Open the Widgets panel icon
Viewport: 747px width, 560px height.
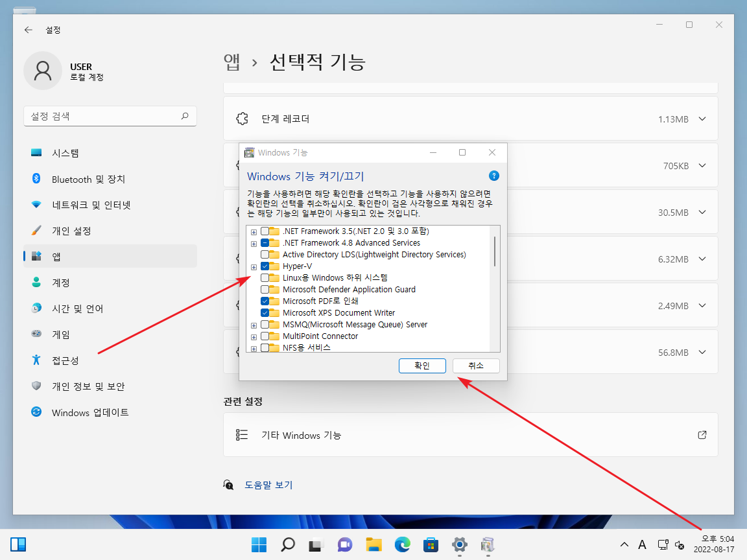tap(18, 544)
